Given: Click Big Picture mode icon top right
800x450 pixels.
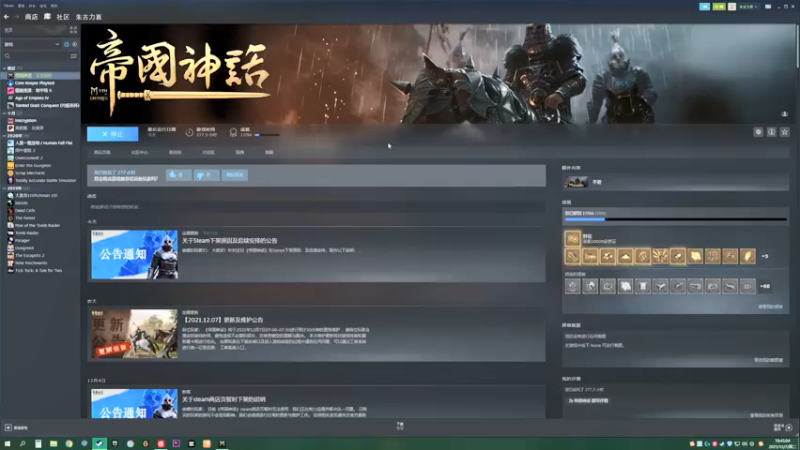Looking at the screenshot, I should [x=768, y=7].
